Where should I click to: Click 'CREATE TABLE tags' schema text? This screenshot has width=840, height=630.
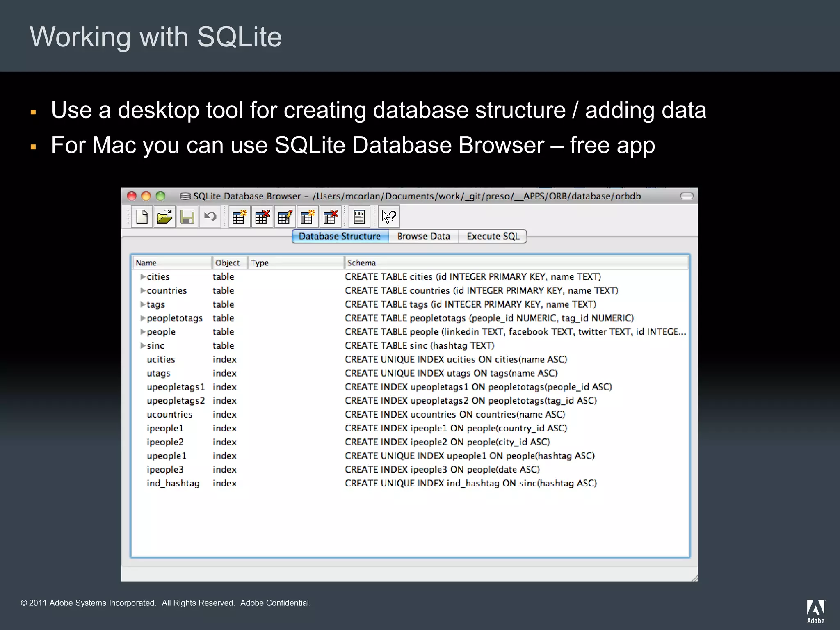[470, 304]
